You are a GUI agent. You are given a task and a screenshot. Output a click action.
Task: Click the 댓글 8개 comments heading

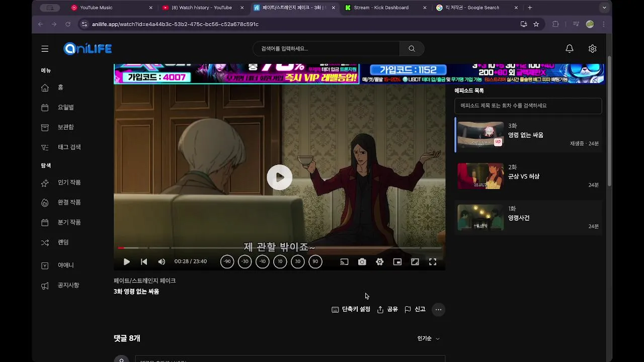[127, 338]
